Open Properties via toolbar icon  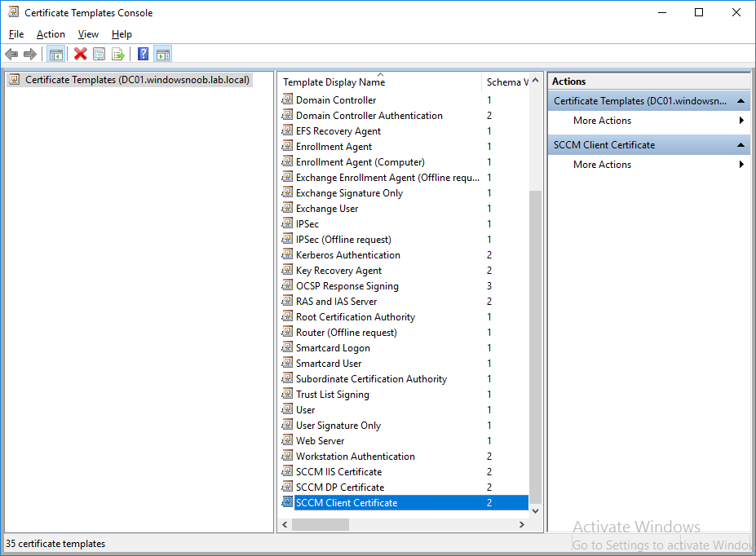(99, 54)
